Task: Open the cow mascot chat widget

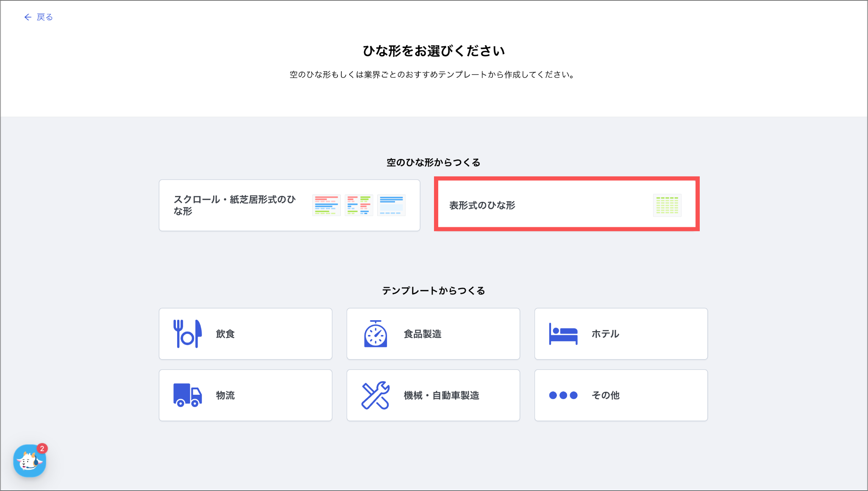Action: pyautogui.click(x=29, y=461)
